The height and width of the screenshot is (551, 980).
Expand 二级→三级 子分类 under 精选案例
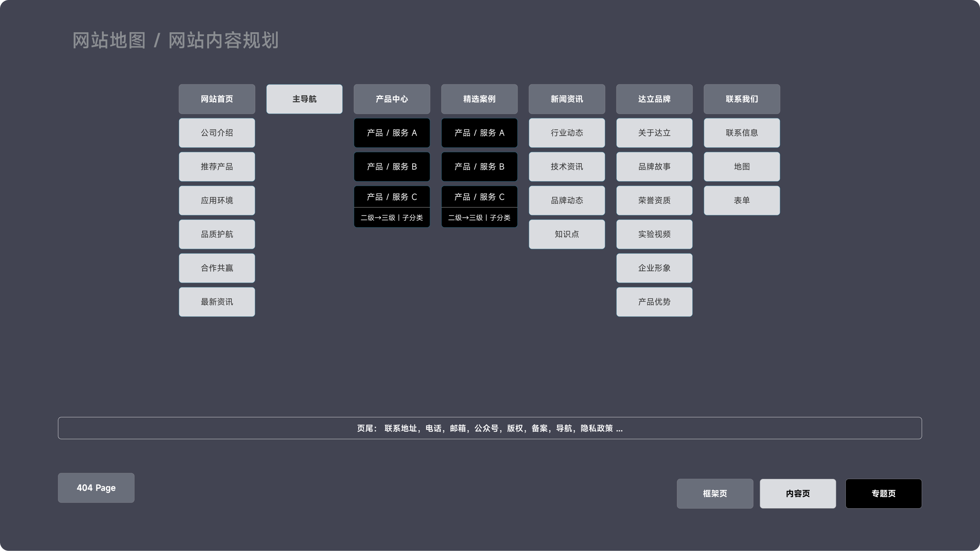tap(479, 218)
